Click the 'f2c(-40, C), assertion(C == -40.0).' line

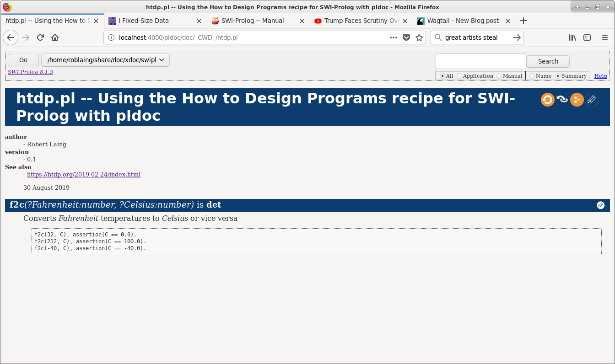[91, 248]
